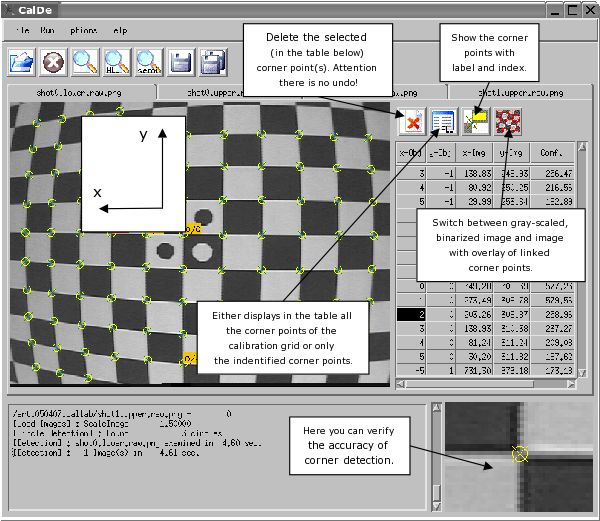Viewport: 600px width, 521px height.
Task: Click the red circular X toolbar icon
Action: [x=54, y=64]
